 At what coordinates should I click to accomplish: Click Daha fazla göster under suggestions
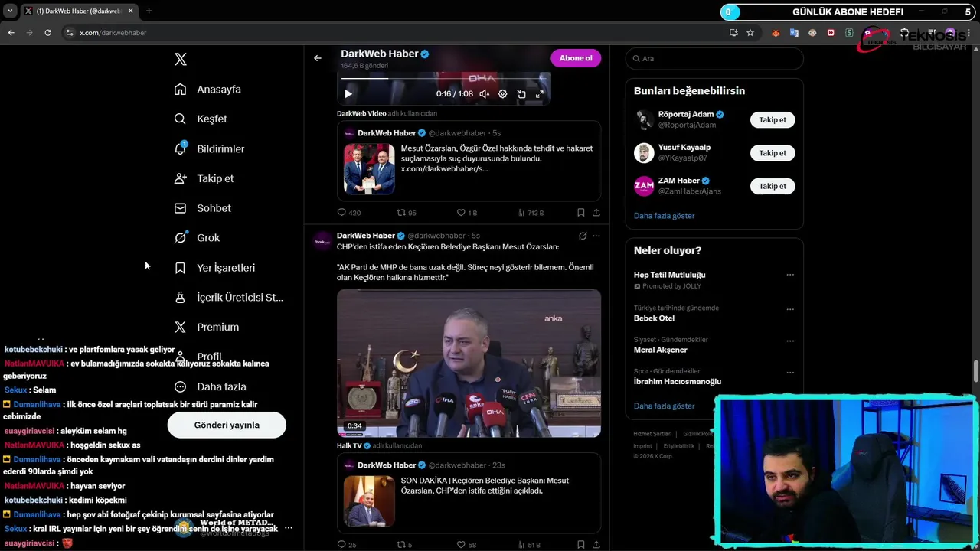click(665, 216)
